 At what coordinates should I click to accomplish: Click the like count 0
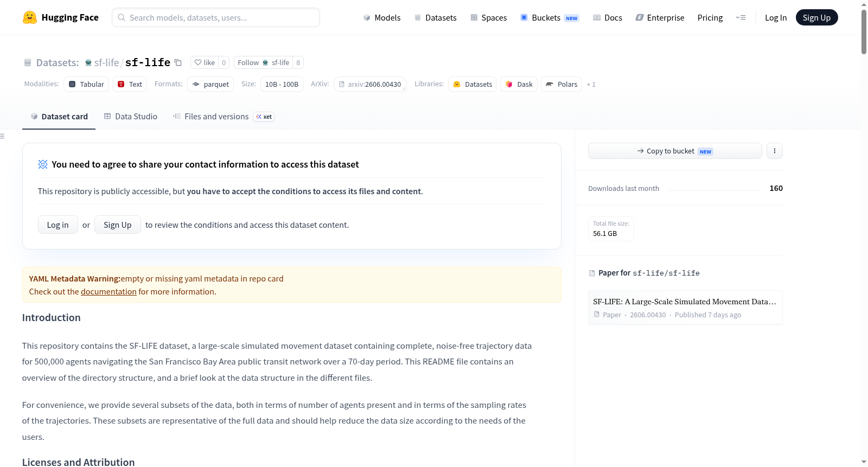[x=224, y=62]
